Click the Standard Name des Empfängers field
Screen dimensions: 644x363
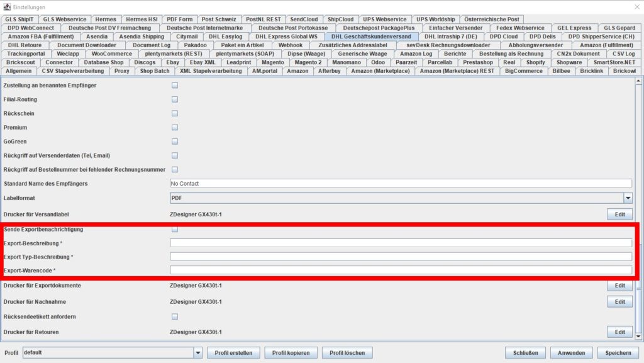coord(401,184)
